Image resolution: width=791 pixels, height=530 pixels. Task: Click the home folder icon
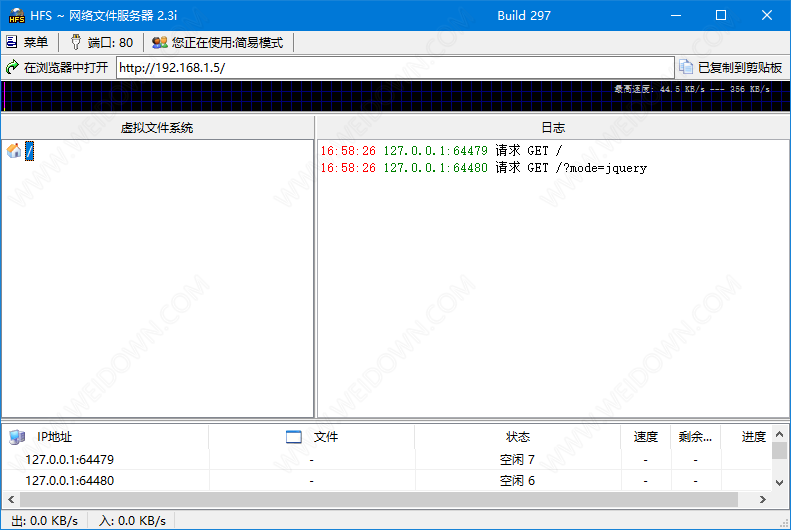coord(14,150)
